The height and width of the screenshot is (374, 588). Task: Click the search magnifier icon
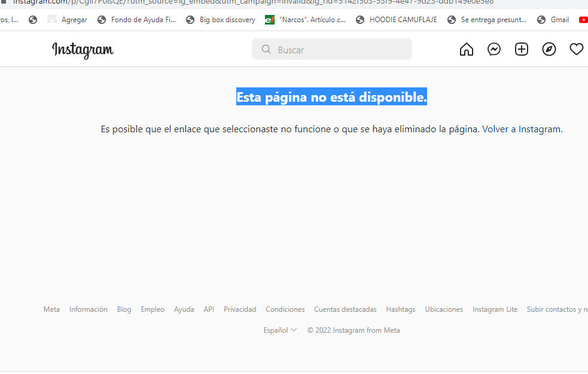pyautogui.click(x=266, y=49)
